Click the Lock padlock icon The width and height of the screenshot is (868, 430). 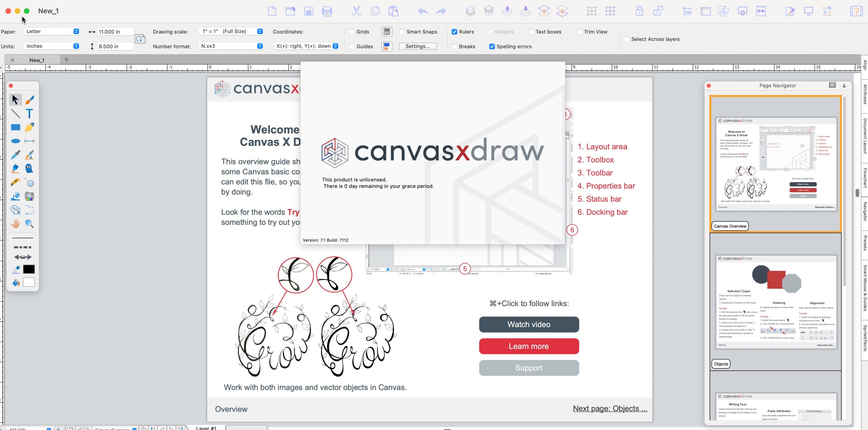point(639,11)
